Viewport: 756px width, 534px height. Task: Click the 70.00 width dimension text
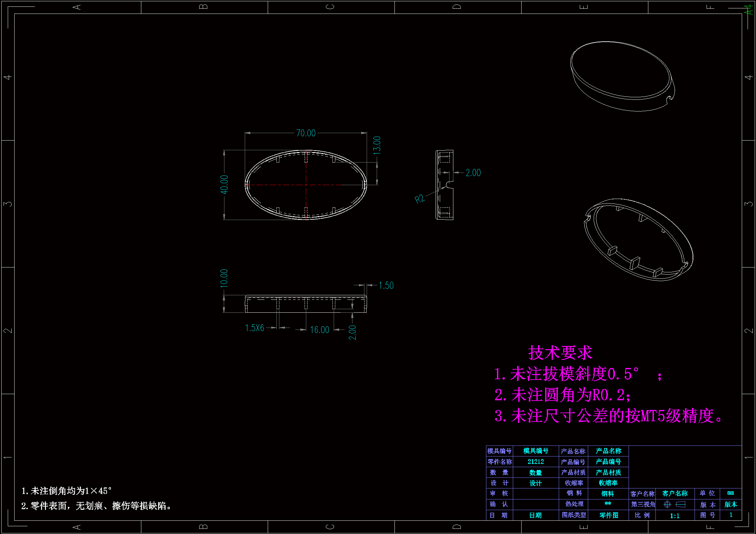(306, 133)
